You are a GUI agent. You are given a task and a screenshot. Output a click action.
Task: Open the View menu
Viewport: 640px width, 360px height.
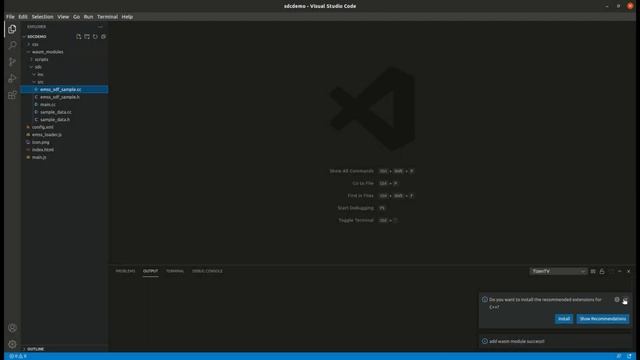(x=63, y=17)
